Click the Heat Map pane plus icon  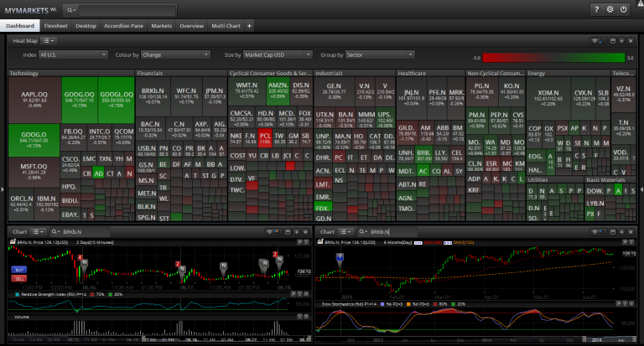click(x=622, y=41)
